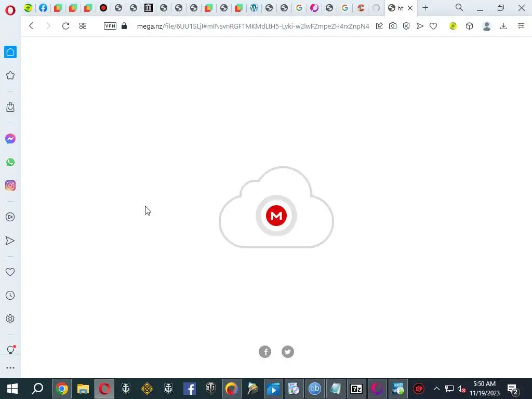532x399 pixels.
Task: Open the extensions cube icon
Action: click(469, 26)
